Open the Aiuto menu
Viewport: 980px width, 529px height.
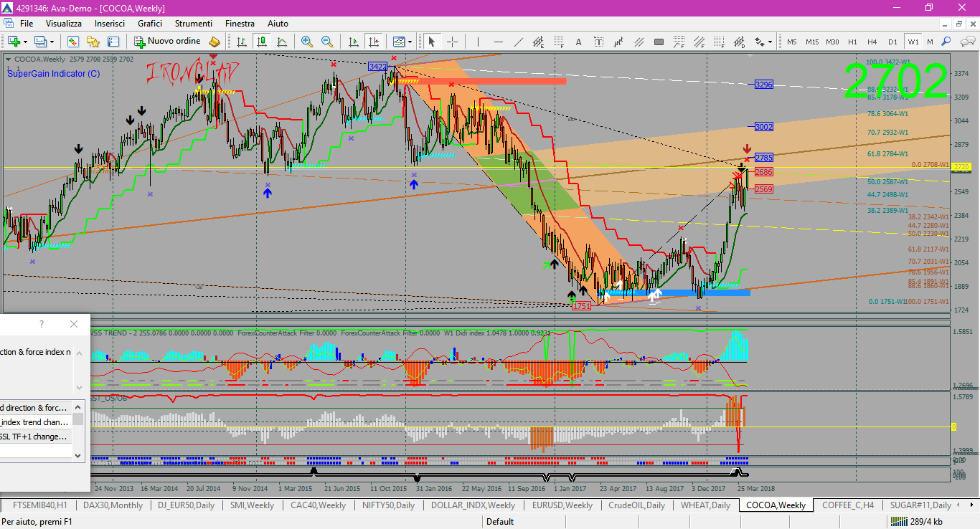pyautogui.click(x=278, y=24)
